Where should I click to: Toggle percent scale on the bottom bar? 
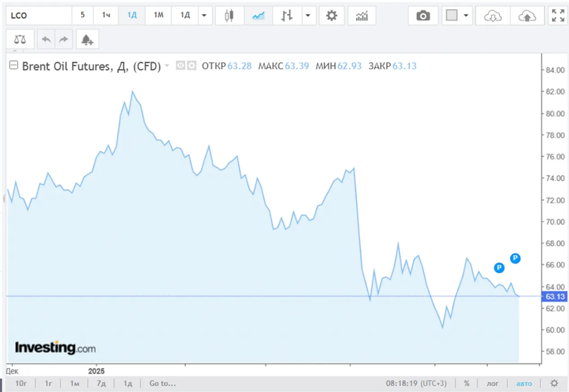[x=467, y=383]
